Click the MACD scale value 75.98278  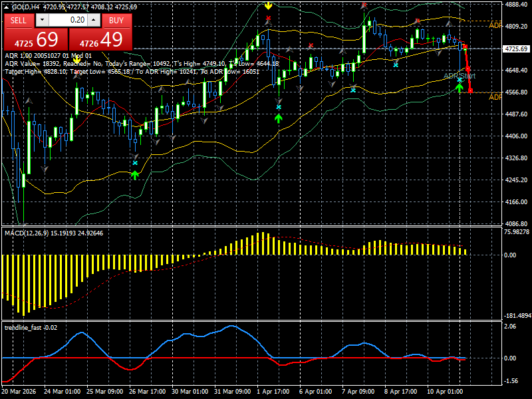pyautogui.click(x=517, y=232)
